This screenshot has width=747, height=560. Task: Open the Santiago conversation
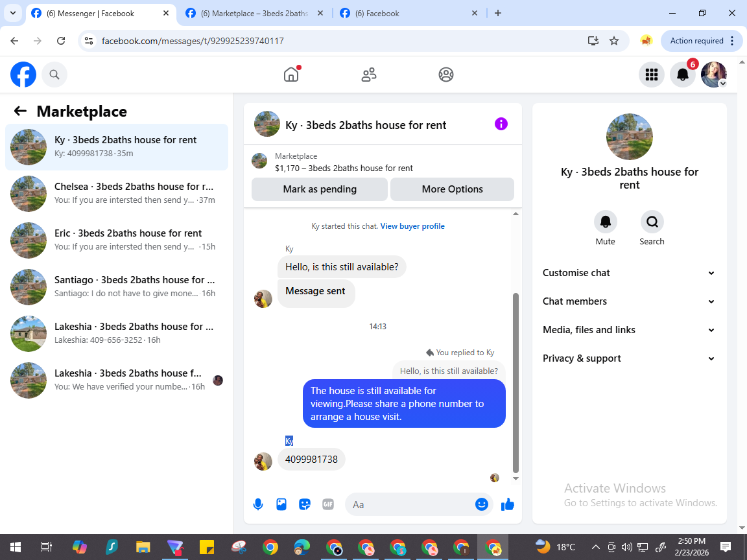coord(117,286)
